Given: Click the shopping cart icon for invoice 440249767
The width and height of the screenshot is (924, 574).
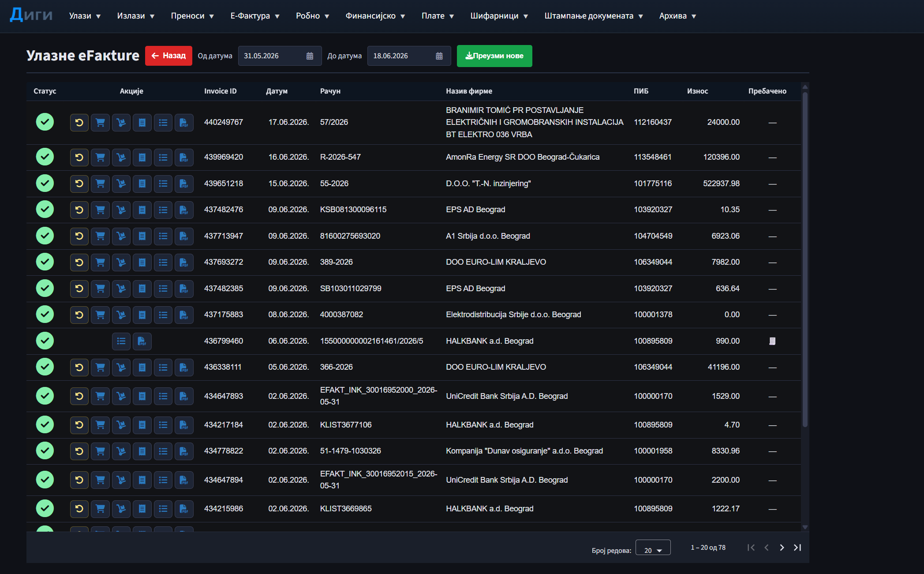Looking at the screenshot, I should (x=100, y=123).
